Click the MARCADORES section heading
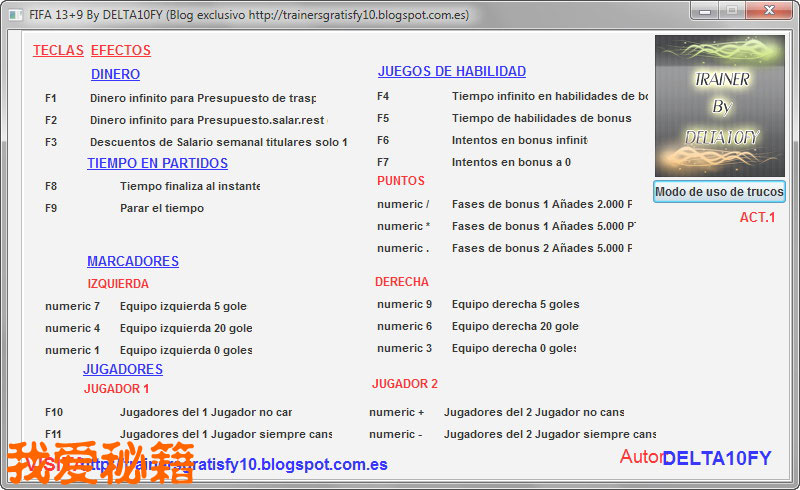 click(x=132, y=261)
